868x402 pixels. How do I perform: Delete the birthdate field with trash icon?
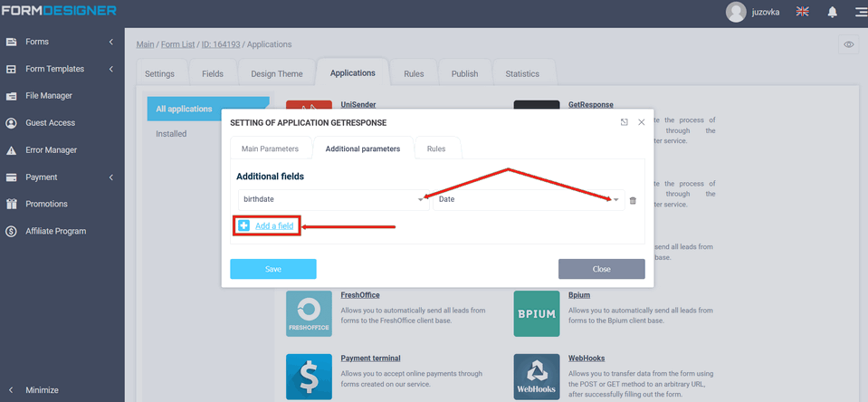(x=633, y=200)
